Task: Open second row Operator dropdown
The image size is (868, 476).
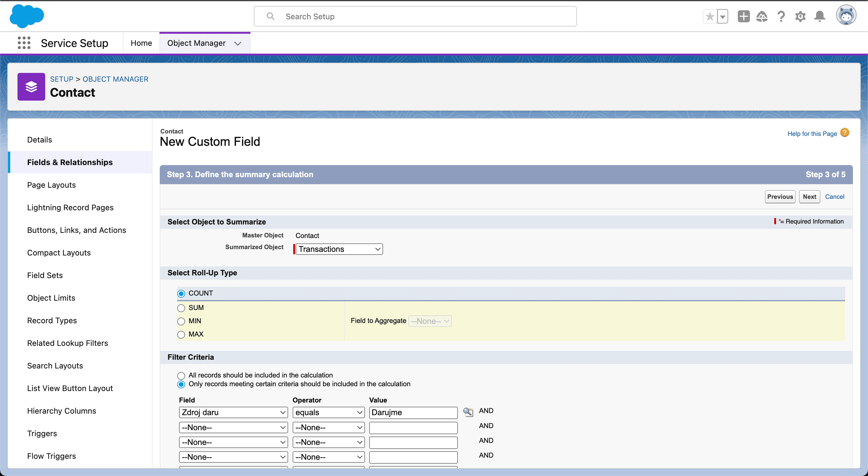Action: tap(329, 427)
